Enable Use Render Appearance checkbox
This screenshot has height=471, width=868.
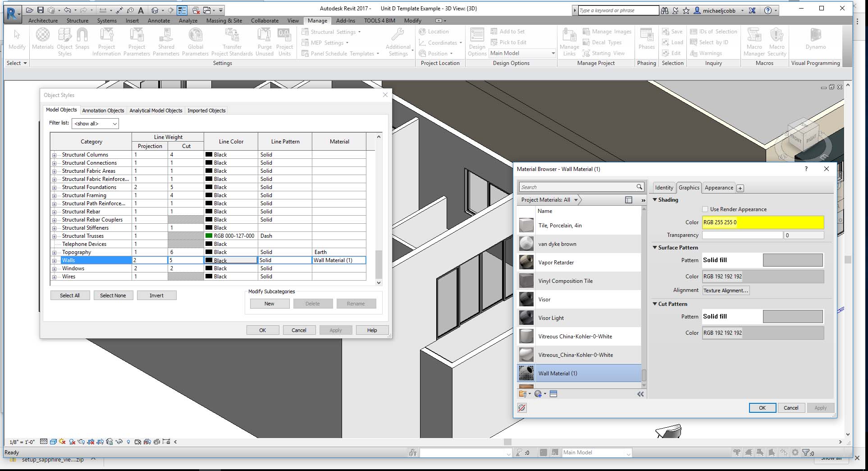(705, 209)
